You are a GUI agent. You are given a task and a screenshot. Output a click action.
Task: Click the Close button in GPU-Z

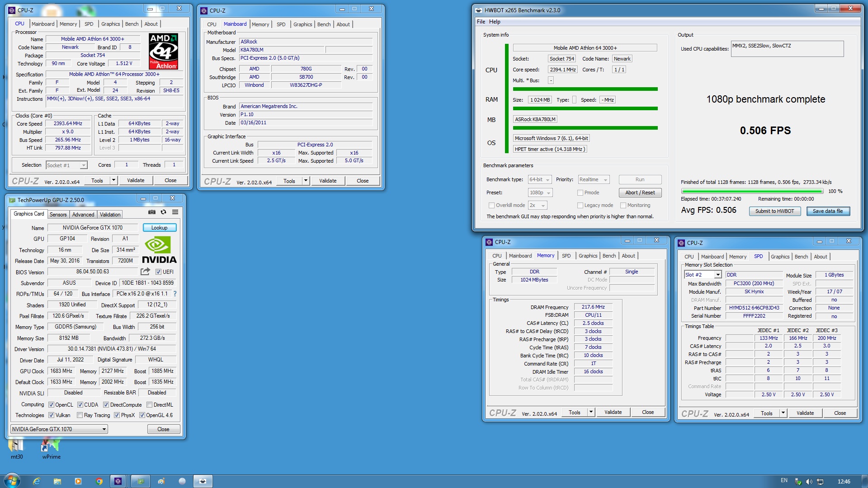point(163,429)
